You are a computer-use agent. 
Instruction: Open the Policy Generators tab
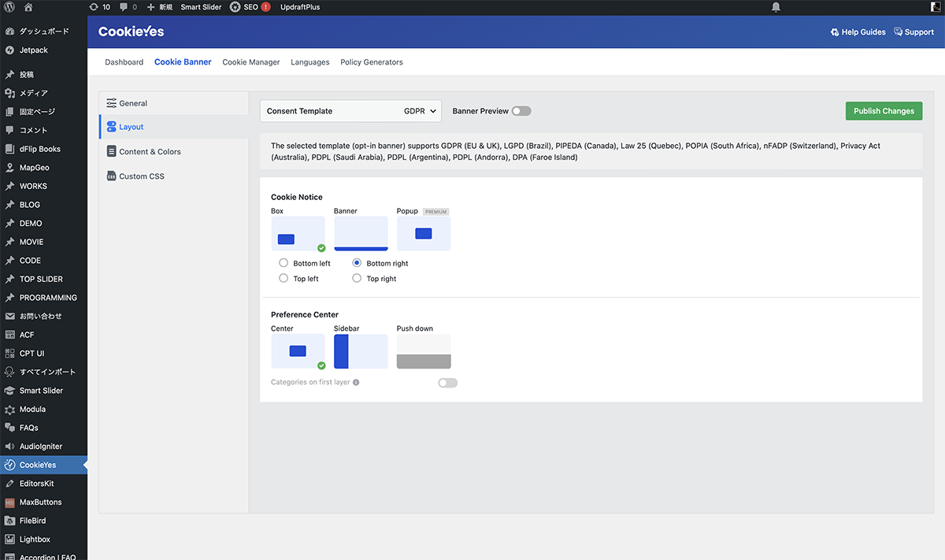pyautogui.click(x=371, y=62)
